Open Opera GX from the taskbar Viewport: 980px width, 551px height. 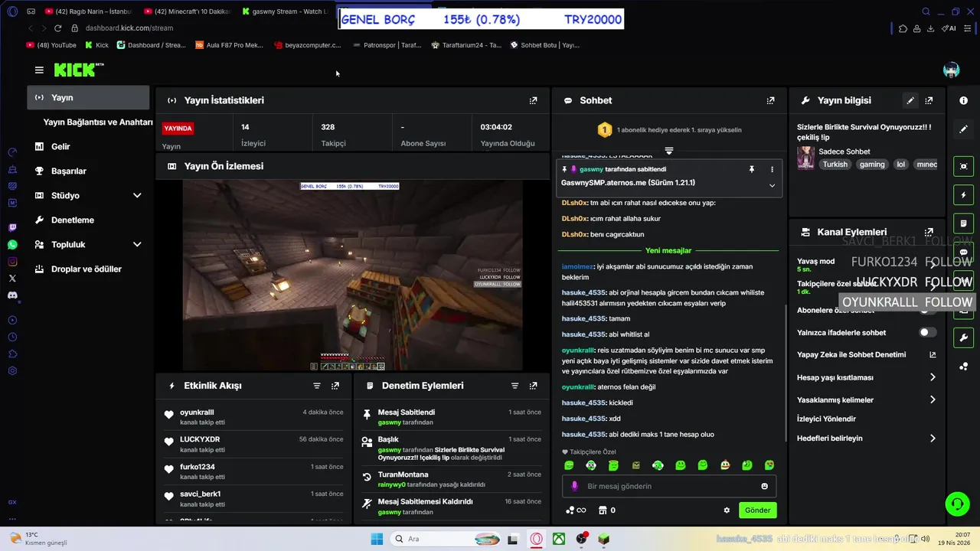(537, 539)
